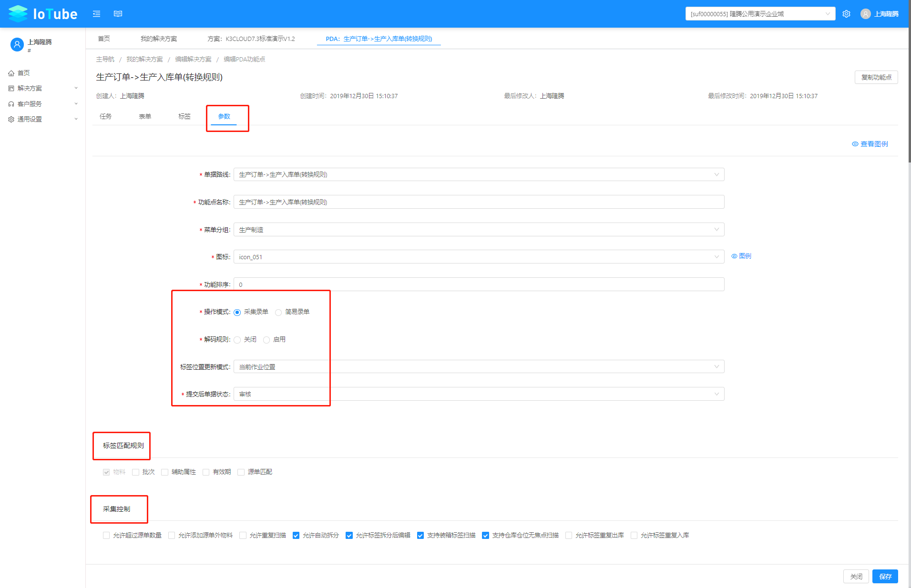Select 简易录单 operation mode
911x588 pixels.
pyautogui.click(x=278, y=313)
